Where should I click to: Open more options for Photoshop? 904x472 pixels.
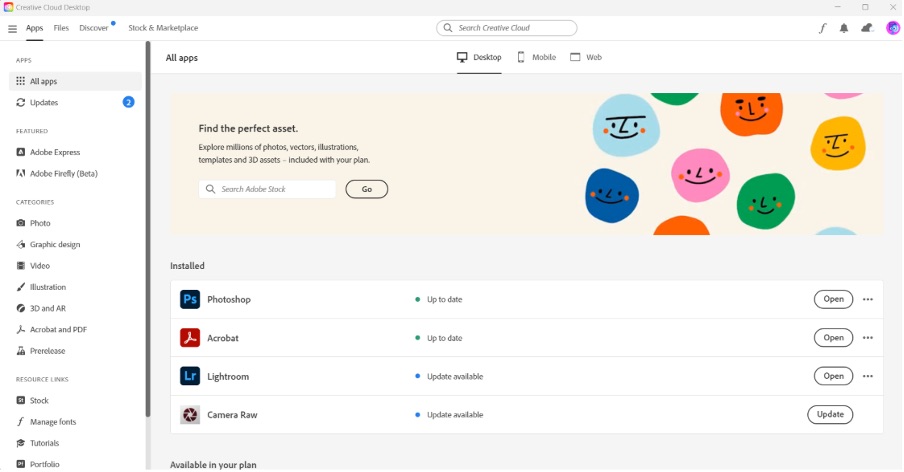pos(867,299)
